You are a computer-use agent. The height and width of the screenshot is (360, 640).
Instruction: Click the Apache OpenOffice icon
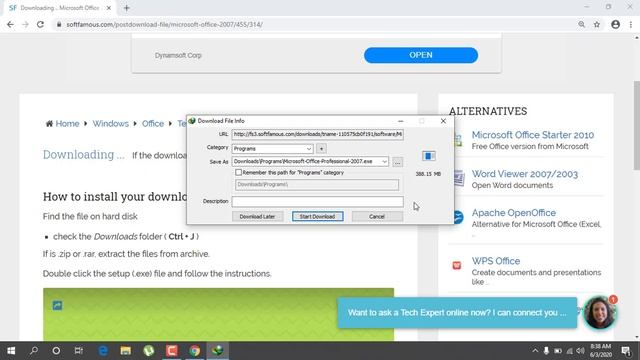pos(458,217)
